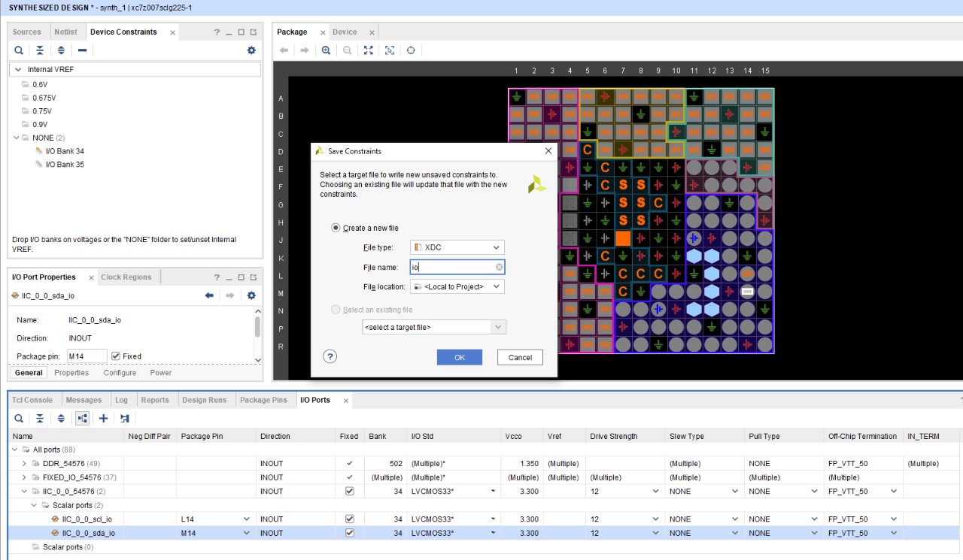Fit selection in Package view
The width and height of the screenshot is (963, 560).
click(390, 50)
